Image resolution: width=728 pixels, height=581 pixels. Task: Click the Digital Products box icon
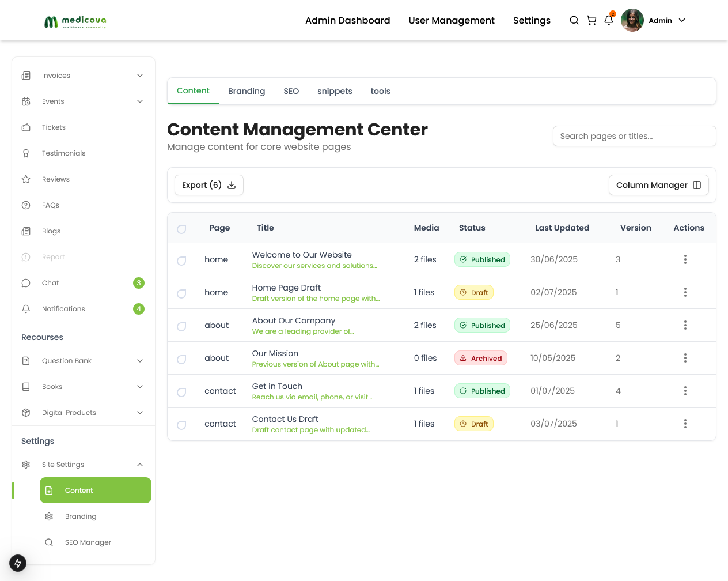(x=26, y=413)
